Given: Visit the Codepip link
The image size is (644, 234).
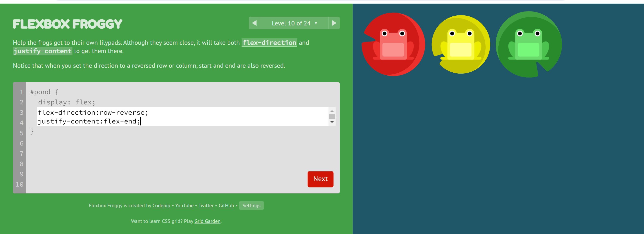Looking at the screenshot, I should point(161,205).
